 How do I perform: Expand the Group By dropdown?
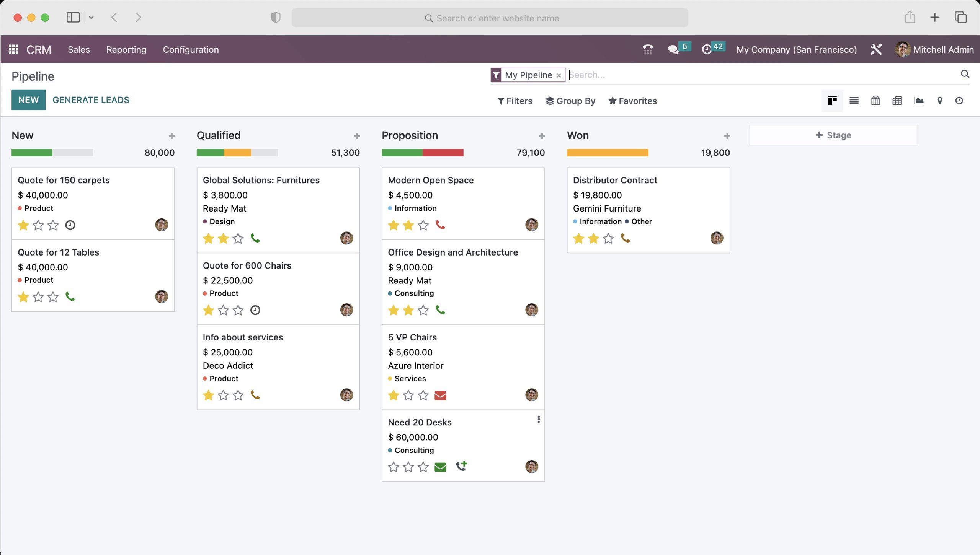point(570,101)
